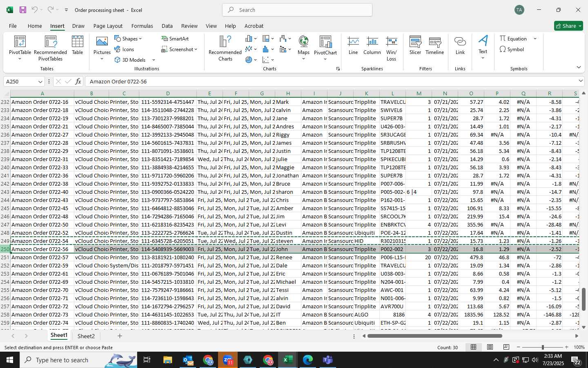This screenshot has height=368, width=588.
Task: Insert an Equation
Action: tap(513, 38)
